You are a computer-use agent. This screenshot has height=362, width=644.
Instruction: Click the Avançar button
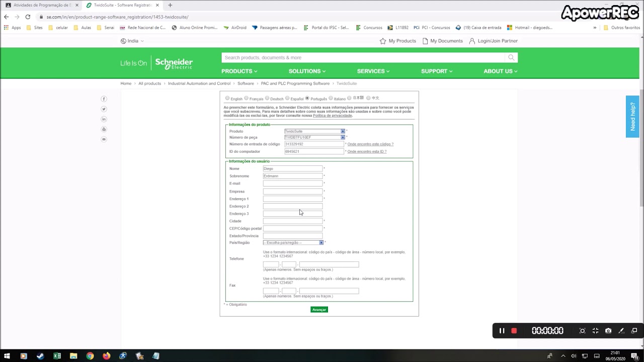click(x=319, y=310)
